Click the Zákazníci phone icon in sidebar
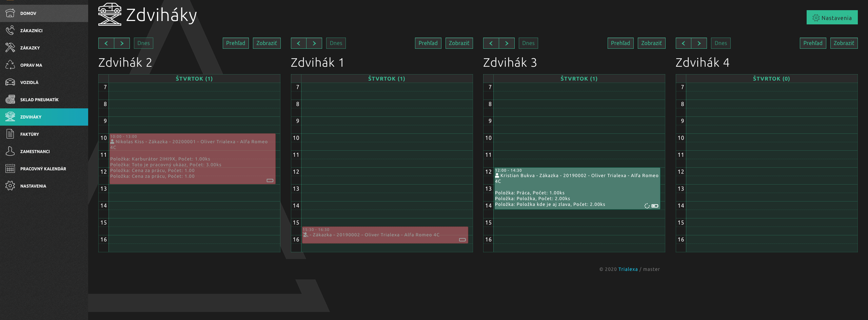Viewport: 868px width, 320px height. click(10, 30)
